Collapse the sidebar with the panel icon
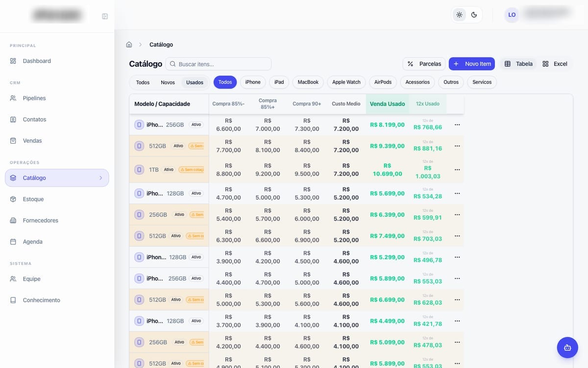 point(105,16)
